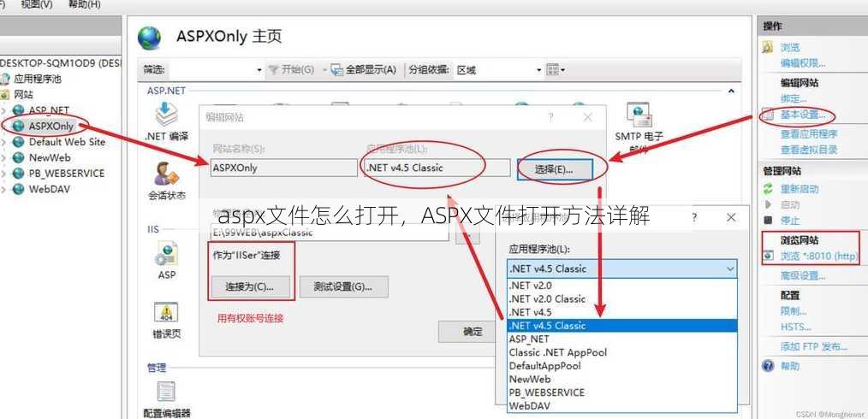The image size is (868, 419).
Task: Click the help ? button of 编辑网站 dialog
Action: tap(550, 117)
